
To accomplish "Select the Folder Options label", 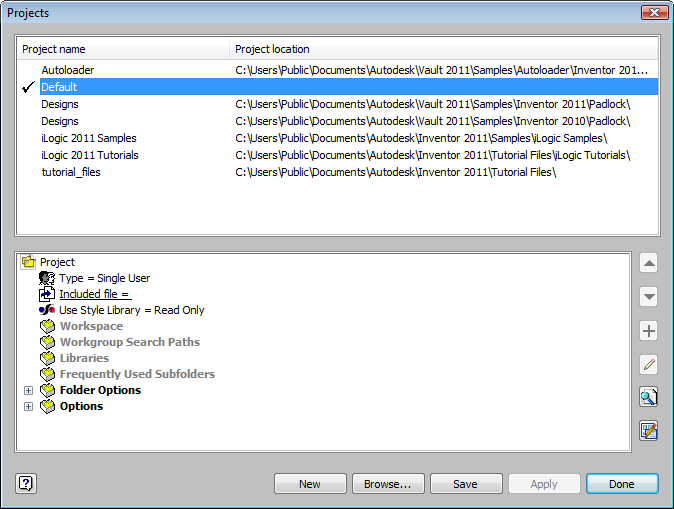I will (100, 390).
